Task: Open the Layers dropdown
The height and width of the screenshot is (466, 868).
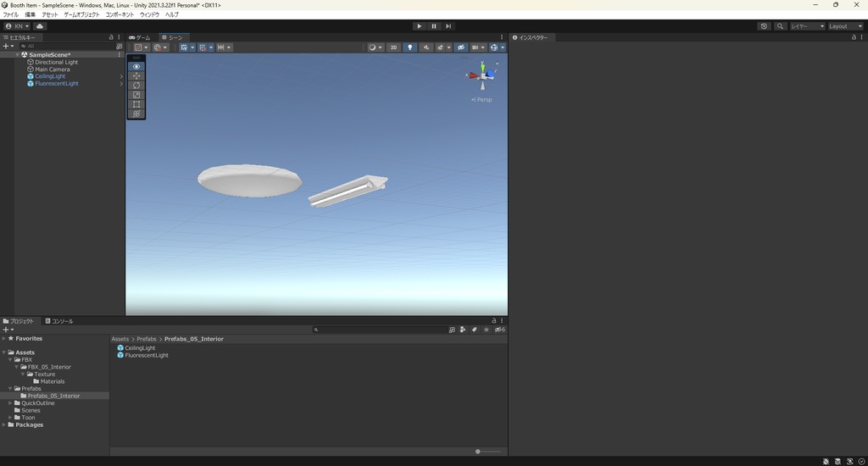Action: (807, 26)
